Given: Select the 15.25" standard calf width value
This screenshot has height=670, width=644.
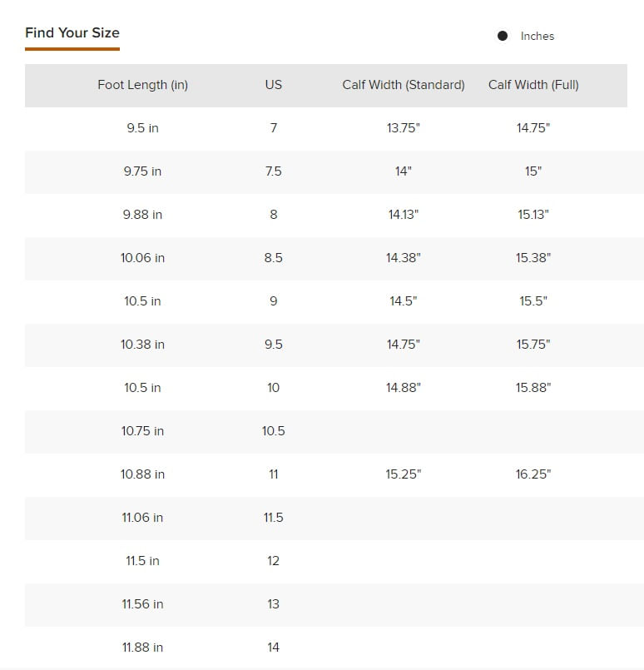Looking at the screenshot, I should (404, 474).
